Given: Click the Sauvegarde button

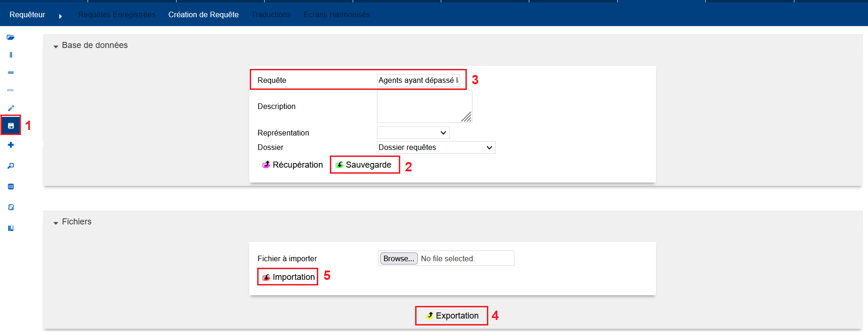Looking at the screenshot, I should 364,165.
